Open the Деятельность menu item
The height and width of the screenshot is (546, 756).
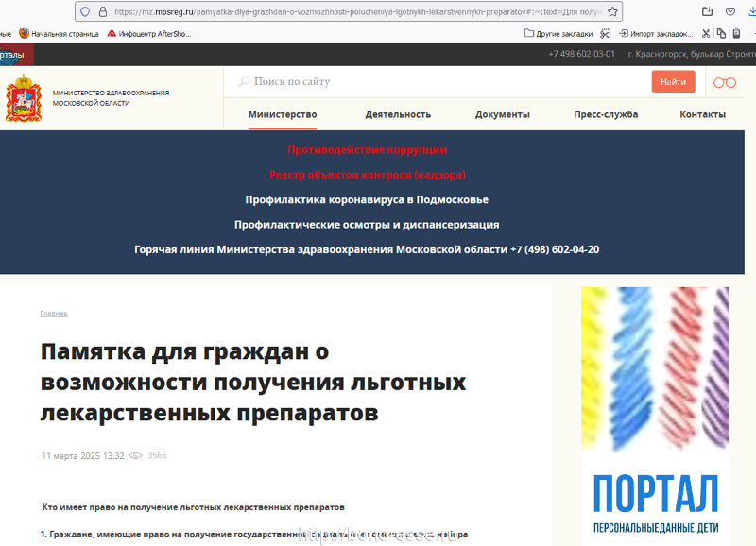tap(398, 114)
